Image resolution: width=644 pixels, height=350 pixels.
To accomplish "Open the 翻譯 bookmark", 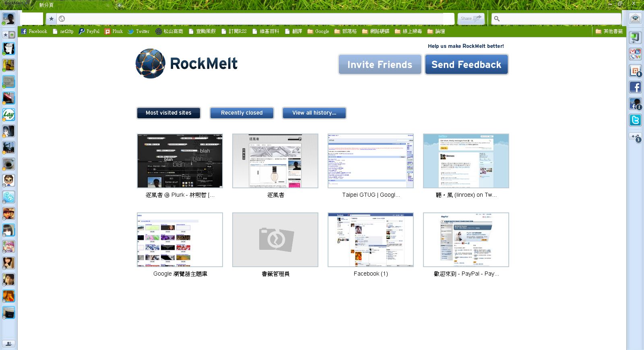I will click(x=293, y=31).
